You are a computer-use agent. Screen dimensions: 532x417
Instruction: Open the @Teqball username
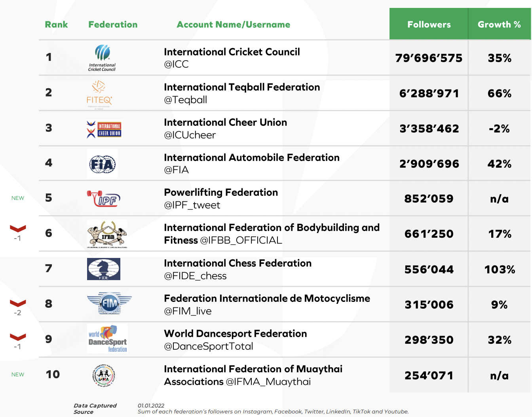point(185,100)
